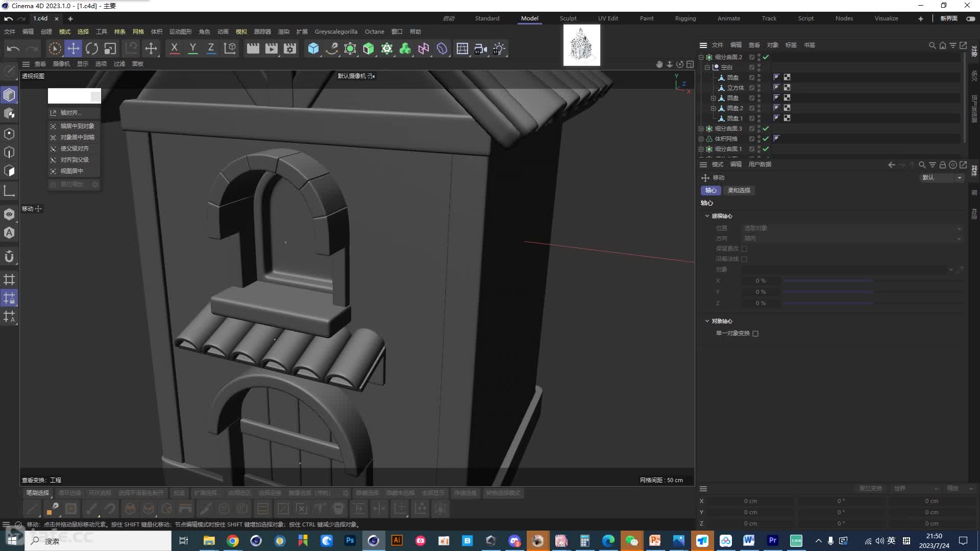Add a camera object from toolbar
This screenshot has height=551, width=980.
click(x=481, y=48)
